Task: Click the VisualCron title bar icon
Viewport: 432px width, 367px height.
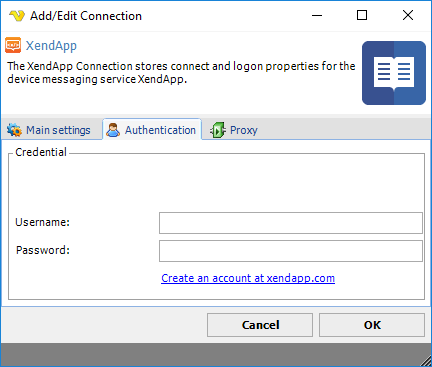Action: click(x=17, y=15)
